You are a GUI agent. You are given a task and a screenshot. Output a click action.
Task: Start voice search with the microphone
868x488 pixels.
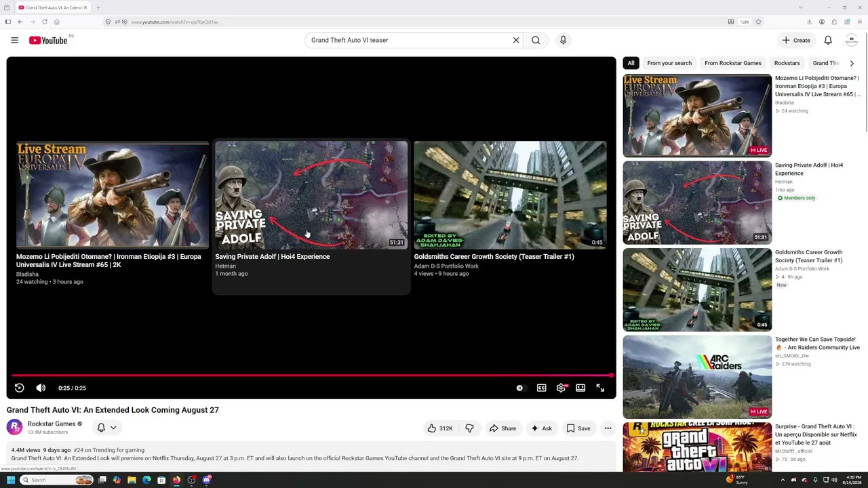click(x=563, y=40)
